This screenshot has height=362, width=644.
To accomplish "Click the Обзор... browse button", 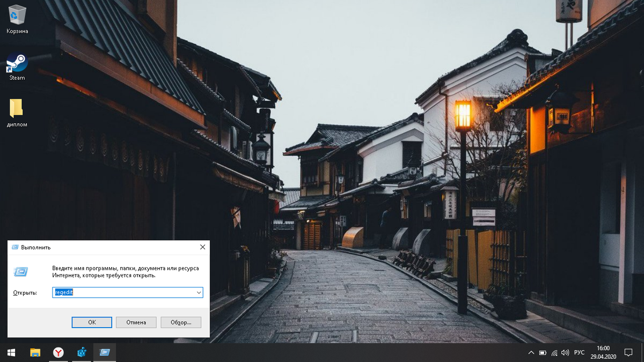I will (x=181, y=322).
